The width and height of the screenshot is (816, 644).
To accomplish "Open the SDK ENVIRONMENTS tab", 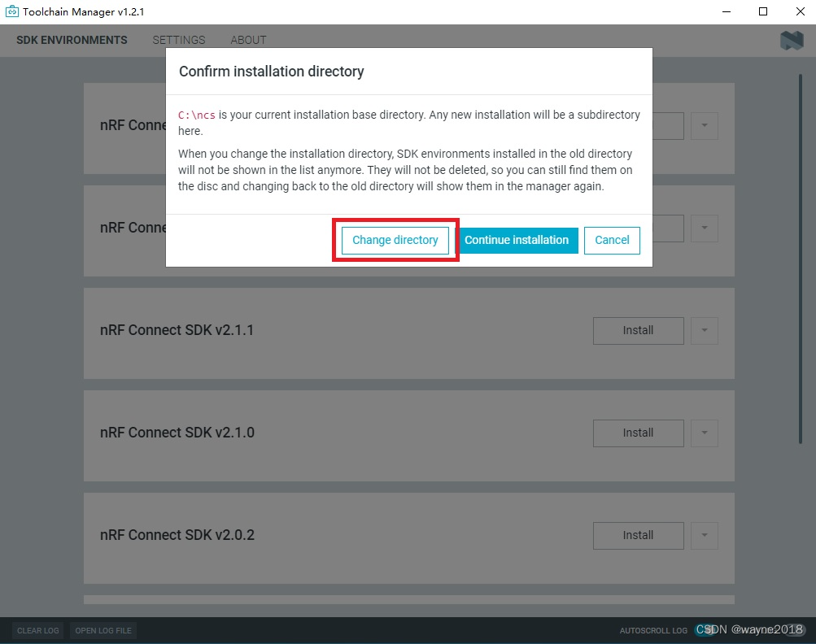I will [72, 40].
